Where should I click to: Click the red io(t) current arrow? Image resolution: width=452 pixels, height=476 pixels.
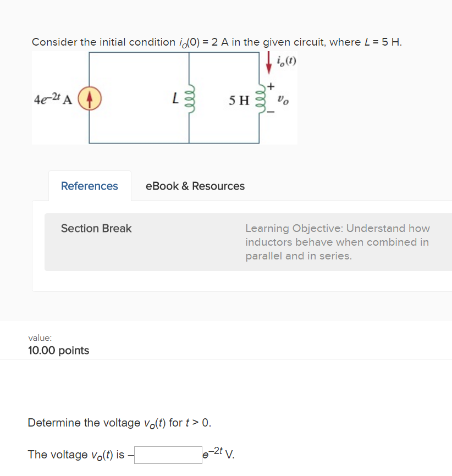[x=269, y=62]
